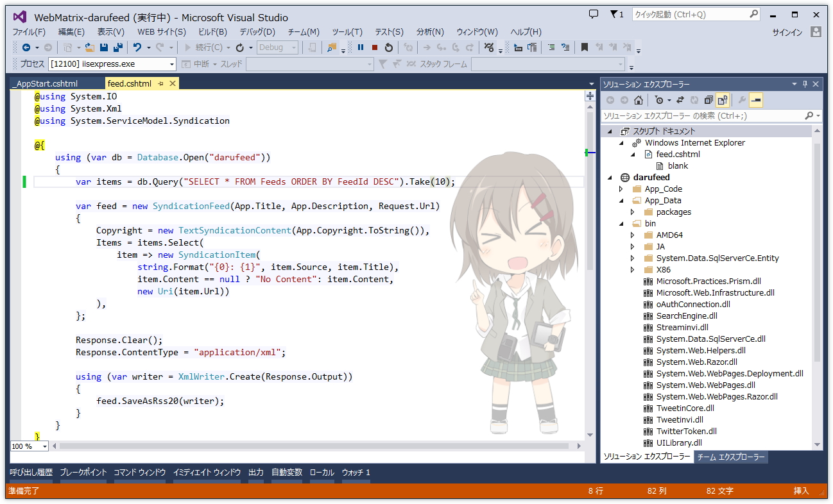Collapse the darufeed project node
This screenshot has height=504, width=833.
tap(610, 178)
